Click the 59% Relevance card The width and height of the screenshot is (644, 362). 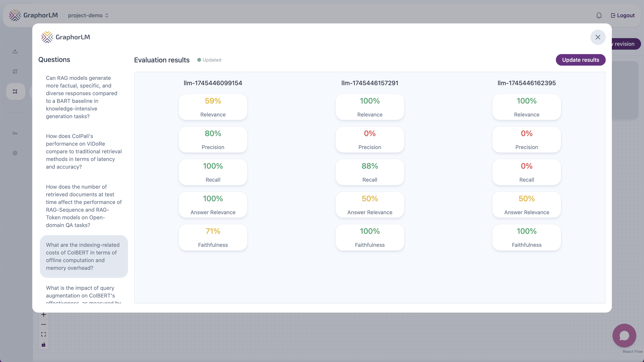[x=213, y=107]
